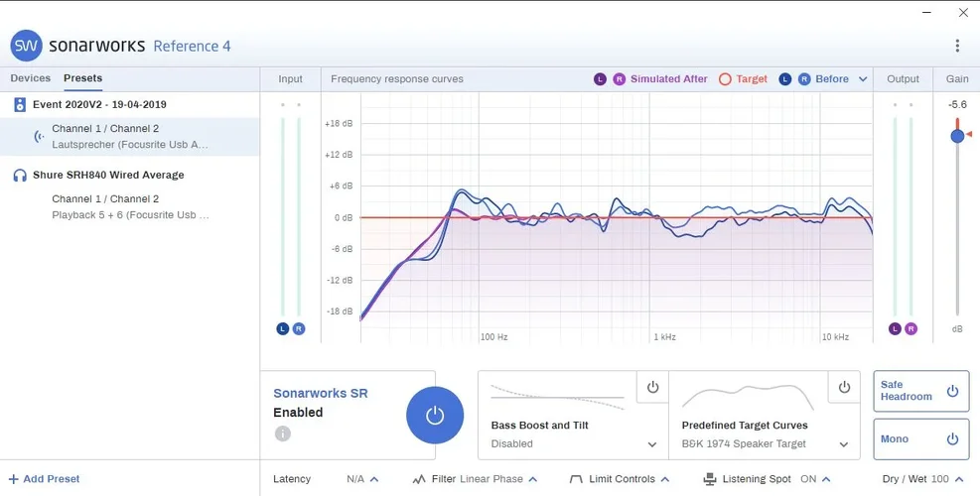Screen dimensions: 980x496
Task: Open the B&K 1974 Speaker Target dropdown
Action: (x=843, y=444)
